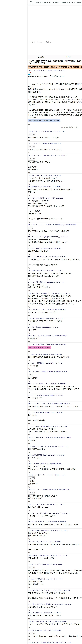Click post number 0771
Image resolution: width=82 pixels, height=644 pixels.
tap(30, 345)
